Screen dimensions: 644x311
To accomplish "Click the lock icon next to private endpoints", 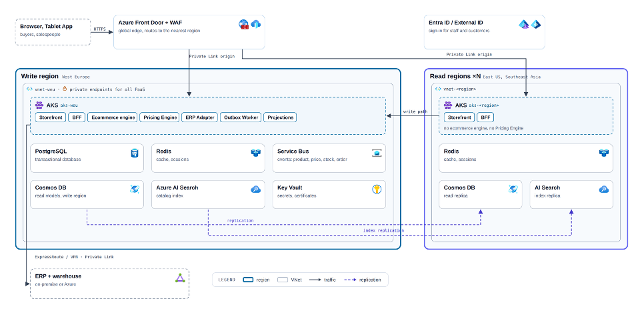I will (x=65, y=89).
